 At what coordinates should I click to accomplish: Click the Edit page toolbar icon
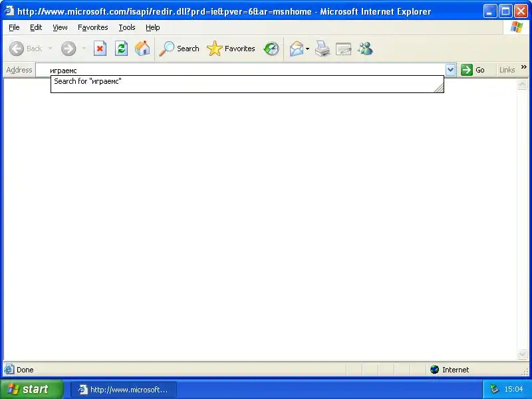click(x=343, y=49)
